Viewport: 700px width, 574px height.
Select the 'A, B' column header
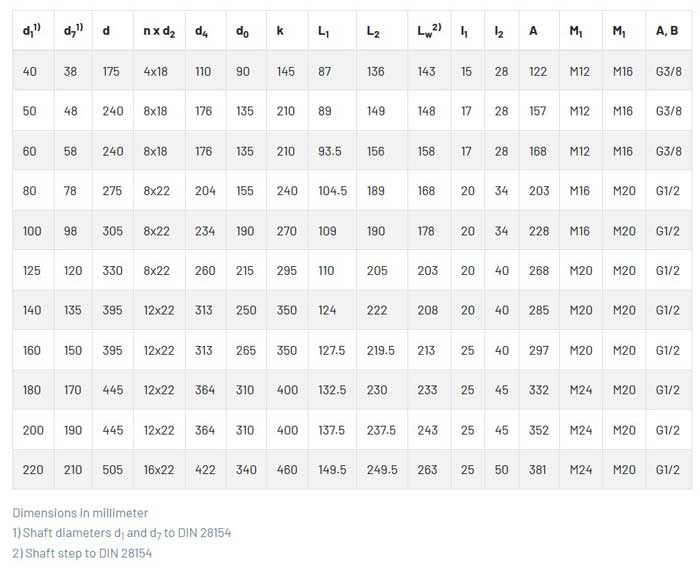point(667,31)
